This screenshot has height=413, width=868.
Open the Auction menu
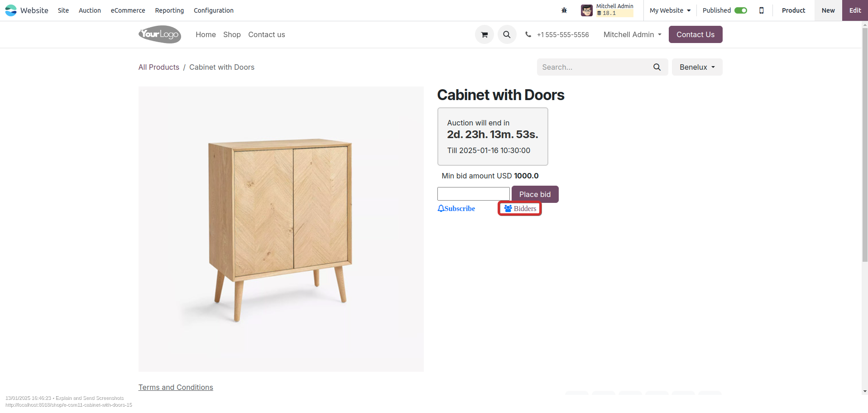90,10
